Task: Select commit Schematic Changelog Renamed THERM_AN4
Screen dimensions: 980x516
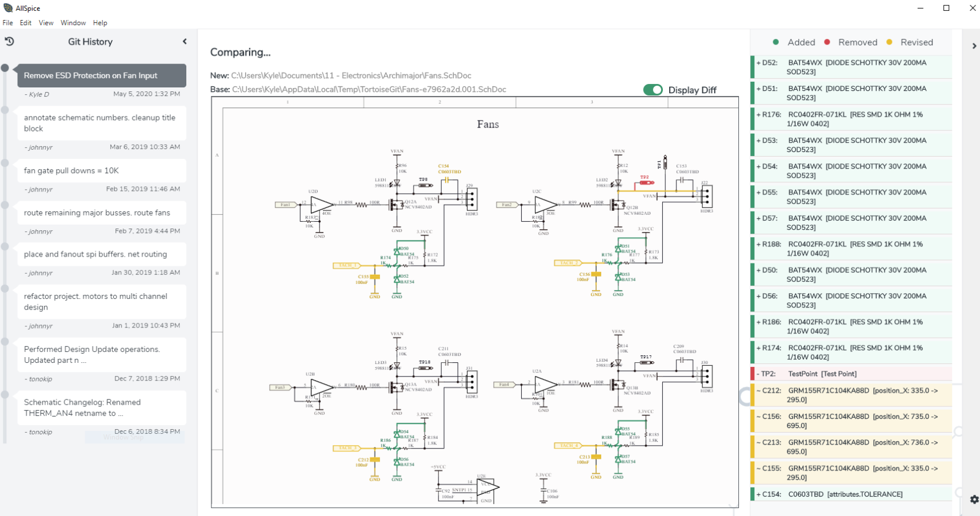Action: coord(102,407)
